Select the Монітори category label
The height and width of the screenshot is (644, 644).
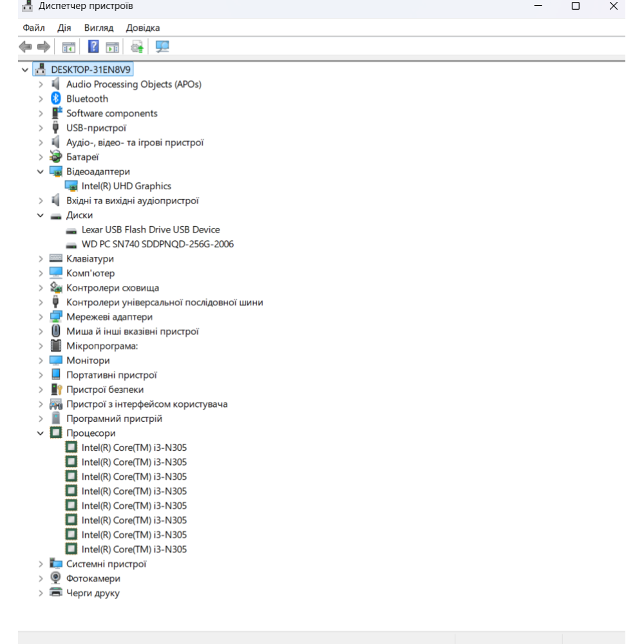[88, 360]
